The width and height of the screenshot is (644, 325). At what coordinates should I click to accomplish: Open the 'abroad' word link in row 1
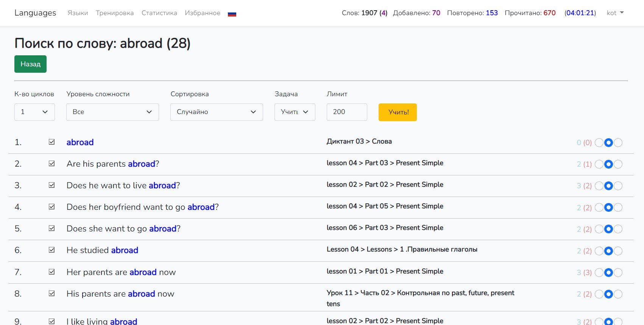[x=80, y=142]
